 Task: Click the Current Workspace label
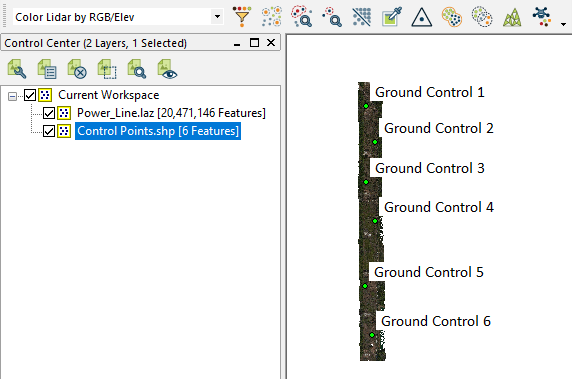109,95
